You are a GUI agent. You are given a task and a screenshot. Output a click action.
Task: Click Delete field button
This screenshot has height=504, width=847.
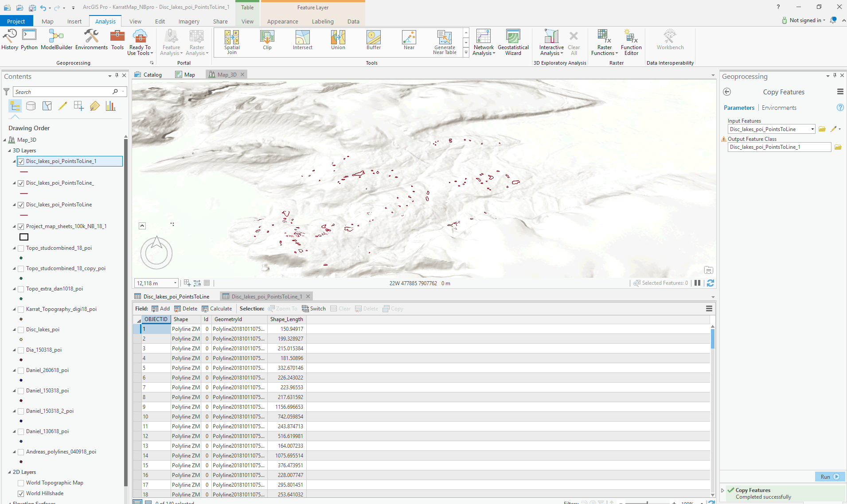pos(186,309)
